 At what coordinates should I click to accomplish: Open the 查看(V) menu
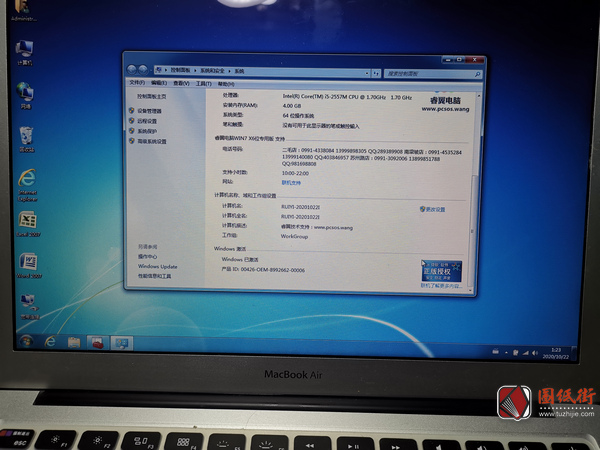click(x=181, y=83)
